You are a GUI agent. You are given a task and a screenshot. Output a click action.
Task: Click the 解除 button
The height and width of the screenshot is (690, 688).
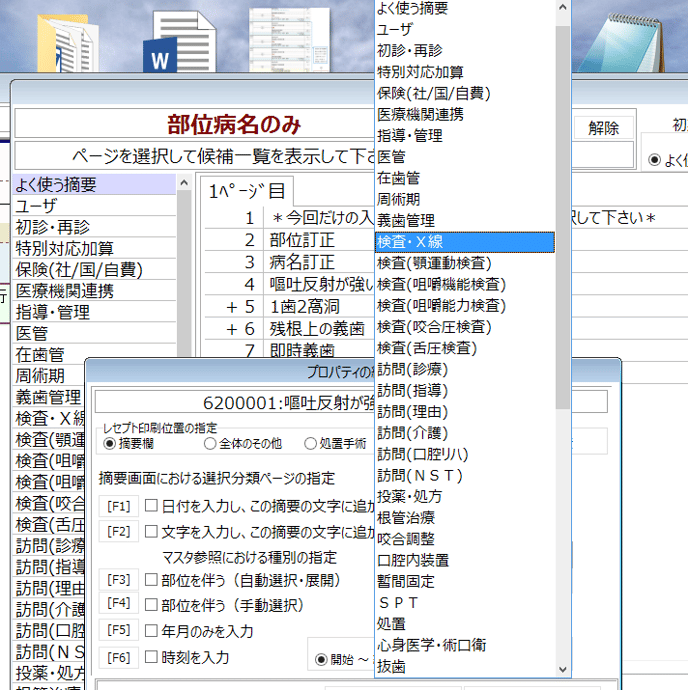pyautogui.click(x=603, y=127)
